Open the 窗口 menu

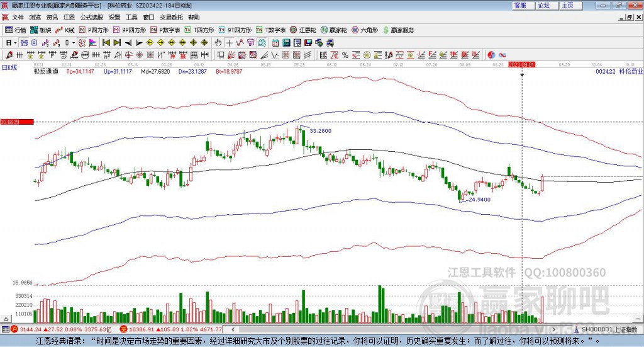pyautogui.click(x=148, y=17)
